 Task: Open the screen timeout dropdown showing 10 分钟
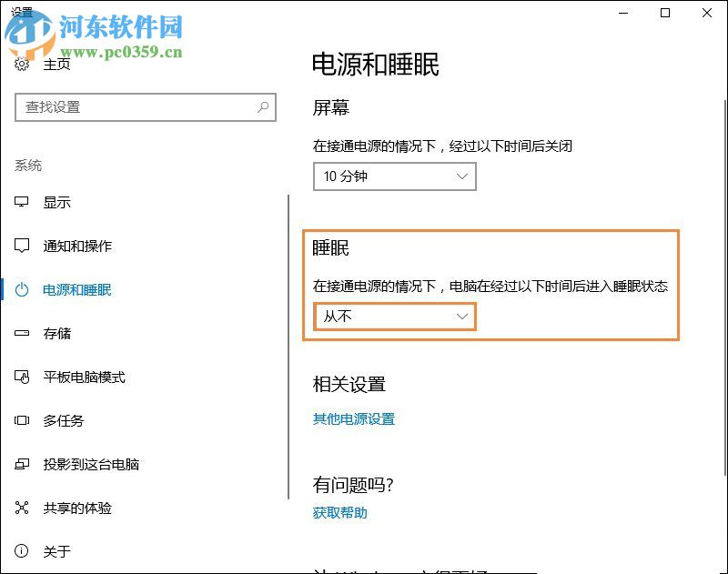pyautogui.click(x=394, y=176)
